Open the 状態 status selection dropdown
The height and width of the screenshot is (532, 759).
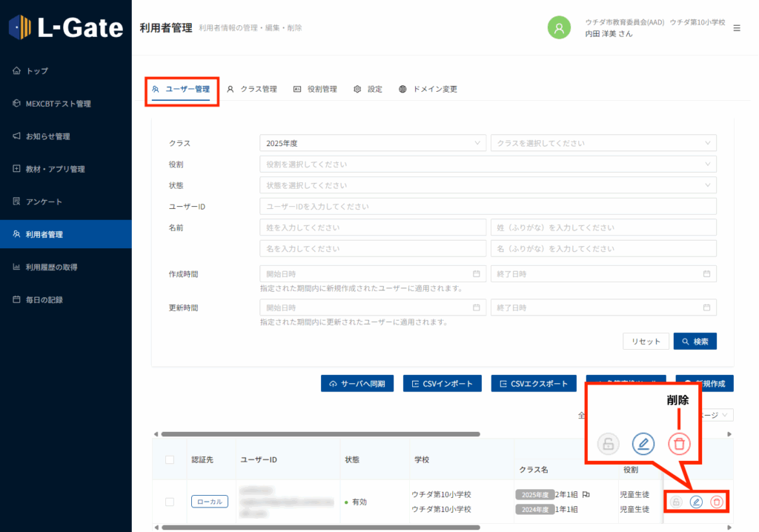pos(488,185)
